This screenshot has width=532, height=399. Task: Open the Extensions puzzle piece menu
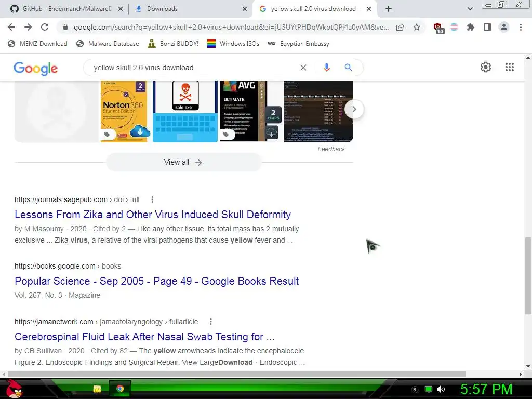(x=470, y=27)
